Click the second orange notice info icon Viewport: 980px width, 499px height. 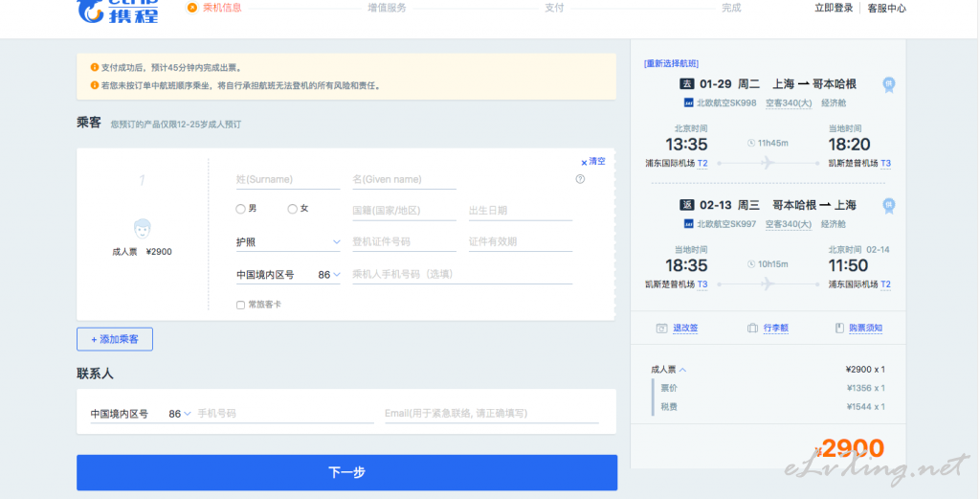coord(95,85)
